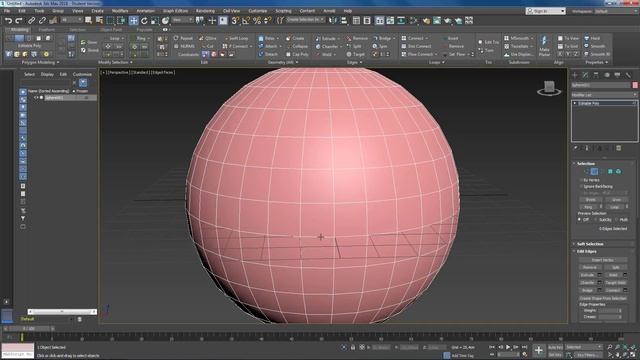Toggle the NURMS option in ribbon
Viewport: 640px width, 360px height.
tap(184, 46)
